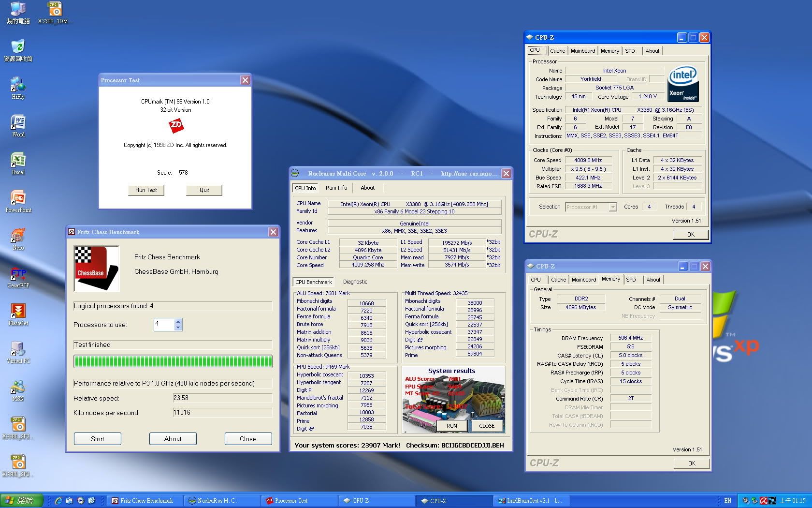Click Kilo nodes per second 11316 field

(222, 413)
